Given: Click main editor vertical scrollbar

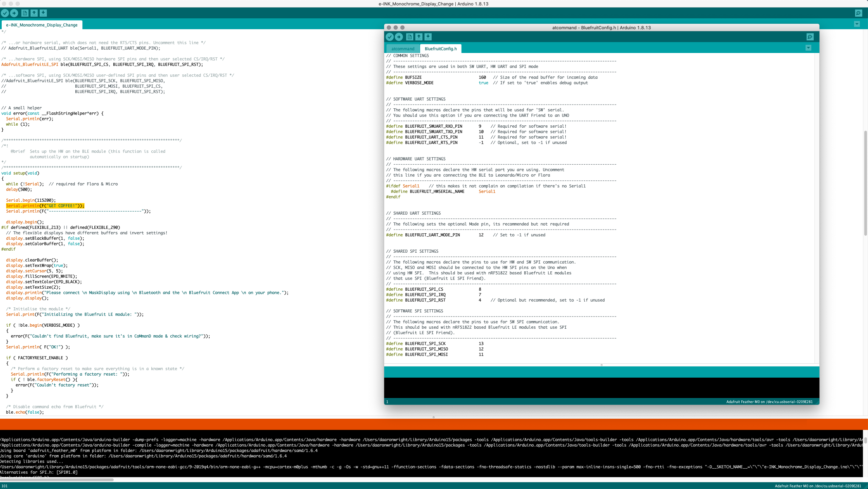Looking at the screenshot, I should click(865, 183).
